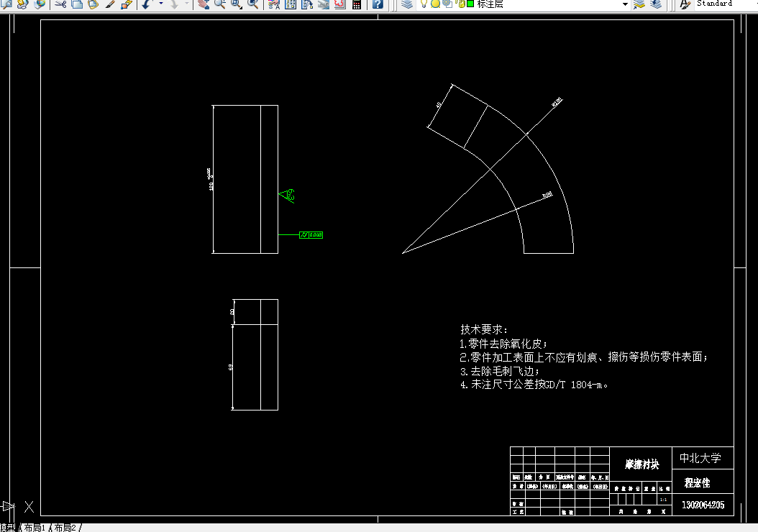Image resolution: width=758 pixels, height=532 pixels.
Task: Click the Paste icon
Action: tap(93, 4)
